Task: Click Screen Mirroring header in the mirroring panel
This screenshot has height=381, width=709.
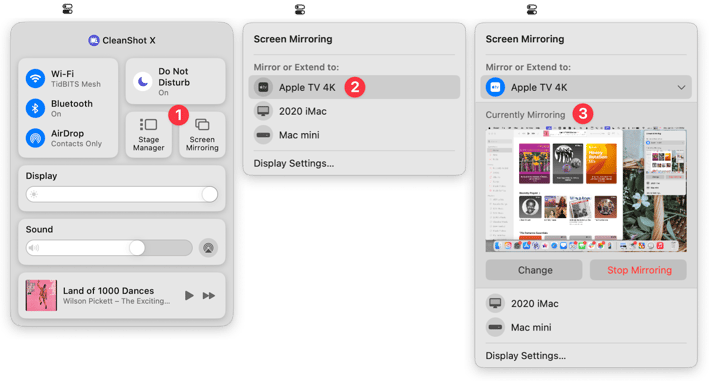Action: pyautogui.click(x=525, y=39)
